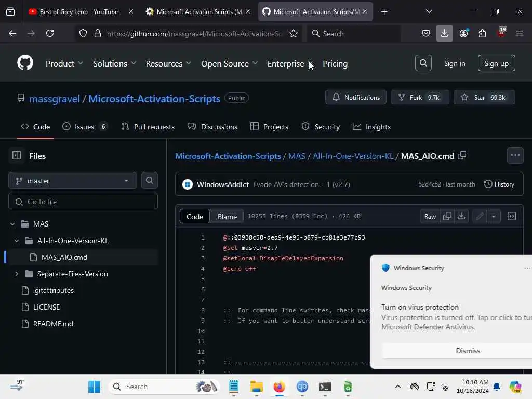Viewport: 532px width, 399px height.
Task: Star the repository
Action: (x=484, y=97)
